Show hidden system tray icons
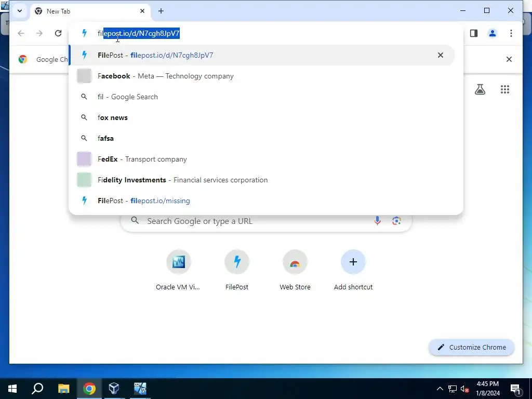 click(x=440, y=389)
